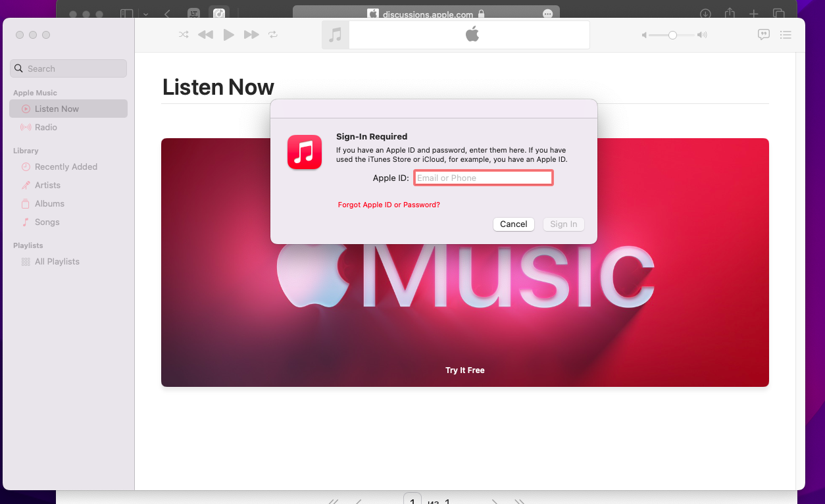
Task: Open All Playlists in sidebar
Action: pos(68,261)
